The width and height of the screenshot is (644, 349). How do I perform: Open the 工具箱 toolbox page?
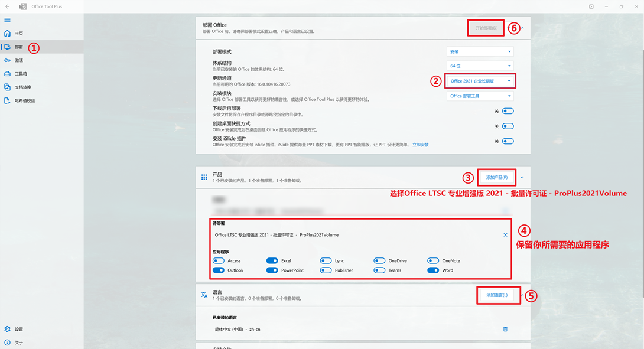coord(42,74)
